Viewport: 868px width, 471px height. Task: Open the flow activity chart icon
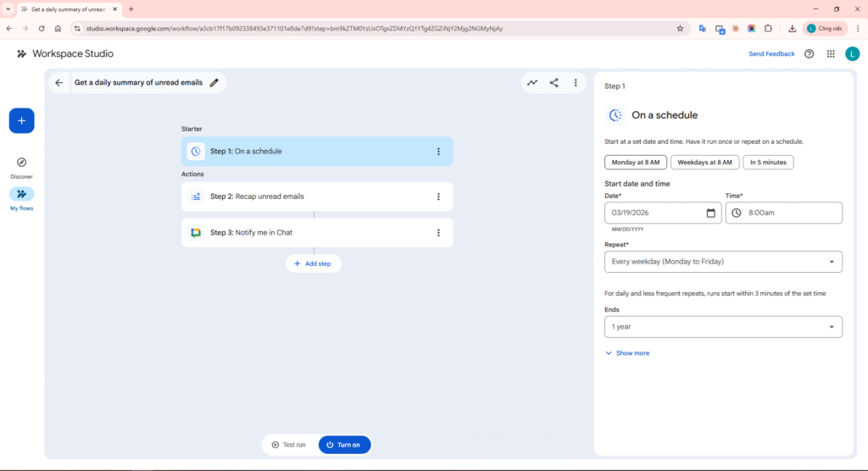pos(532,83)
